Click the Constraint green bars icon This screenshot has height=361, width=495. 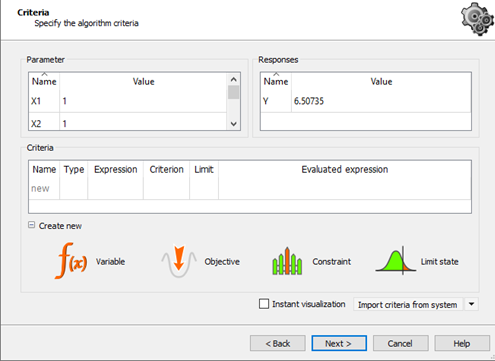pos(287,261)
